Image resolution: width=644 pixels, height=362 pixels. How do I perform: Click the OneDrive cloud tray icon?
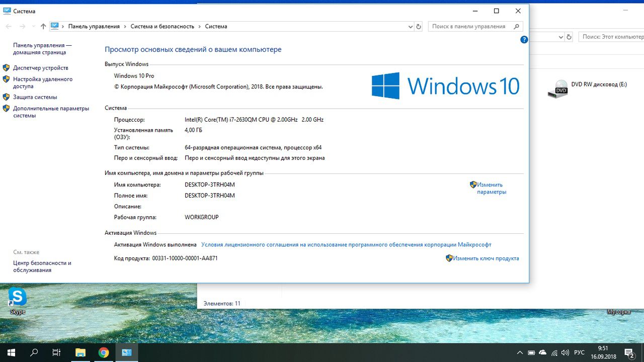click(x=542, y=353)
